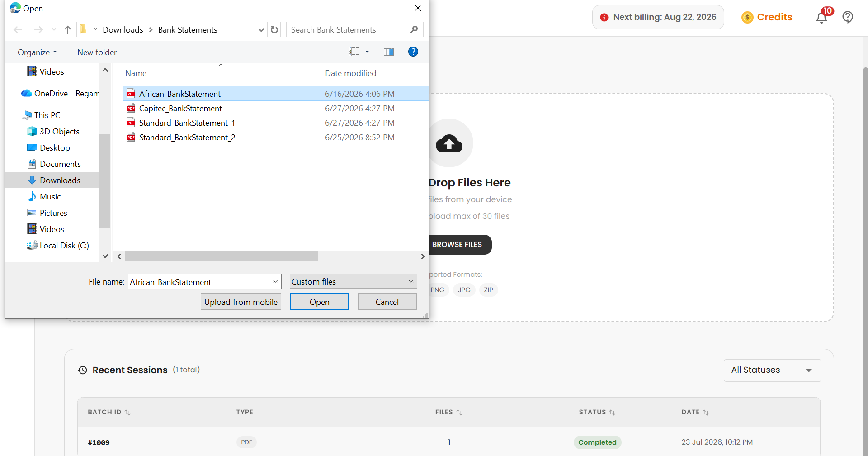Image resolution: width=868 pixels, height=456 pixels.
Task: Open the All Statuses filter dropdown
Action: pos(772,370)
